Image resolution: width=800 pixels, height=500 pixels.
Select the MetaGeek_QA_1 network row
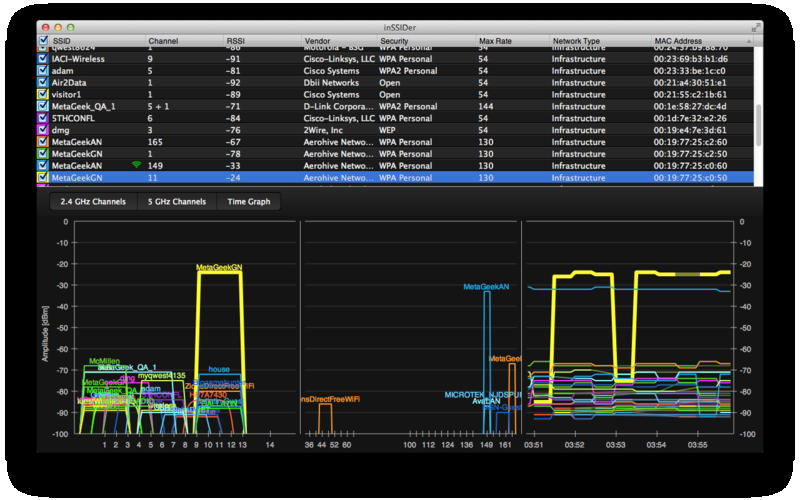point(395,106)
